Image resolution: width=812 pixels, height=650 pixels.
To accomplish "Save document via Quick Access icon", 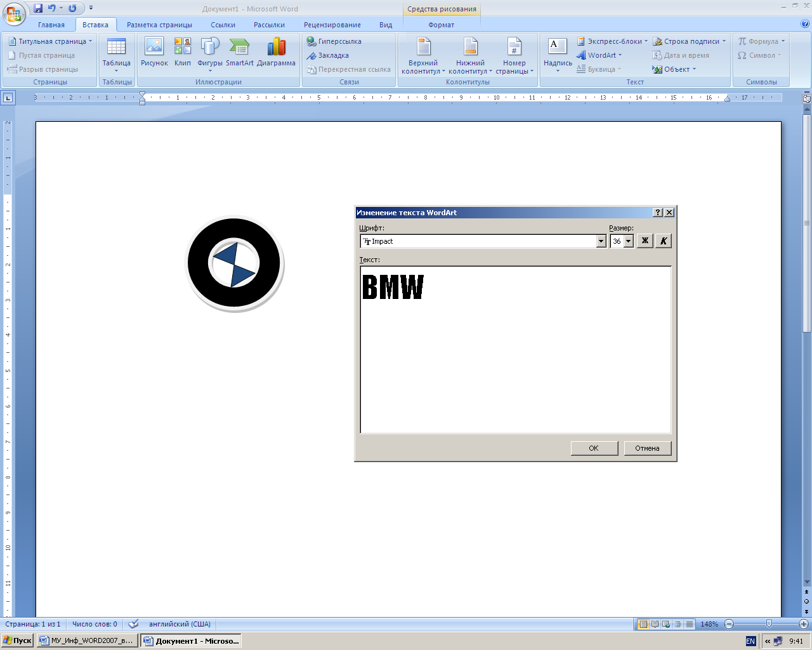I will click(38, 8).
